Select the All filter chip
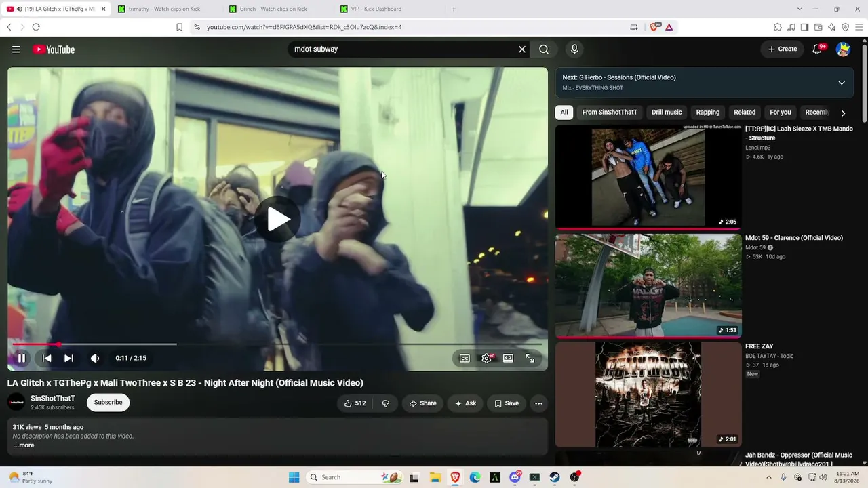The height and width of the screenshot is (488, 868). pos(564,113)
